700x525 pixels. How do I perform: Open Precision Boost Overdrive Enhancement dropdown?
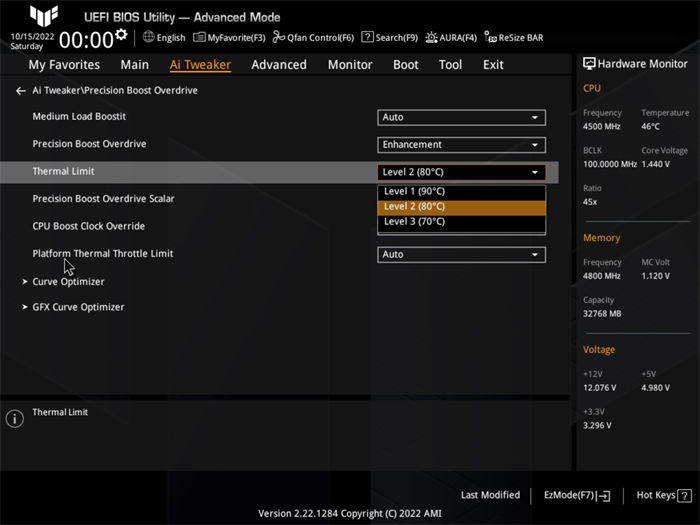tap(461, 145)
